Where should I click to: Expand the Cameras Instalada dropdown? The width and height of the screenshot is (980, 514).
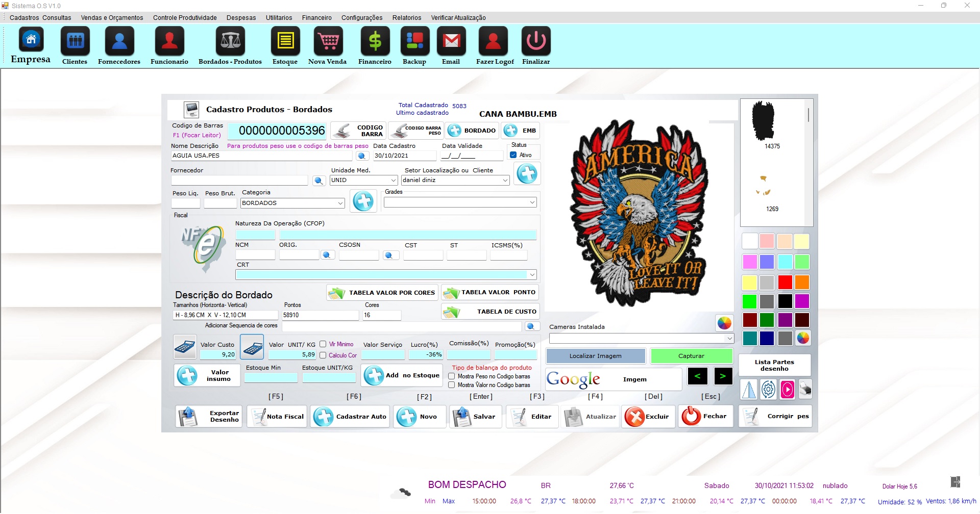[729, 339]
